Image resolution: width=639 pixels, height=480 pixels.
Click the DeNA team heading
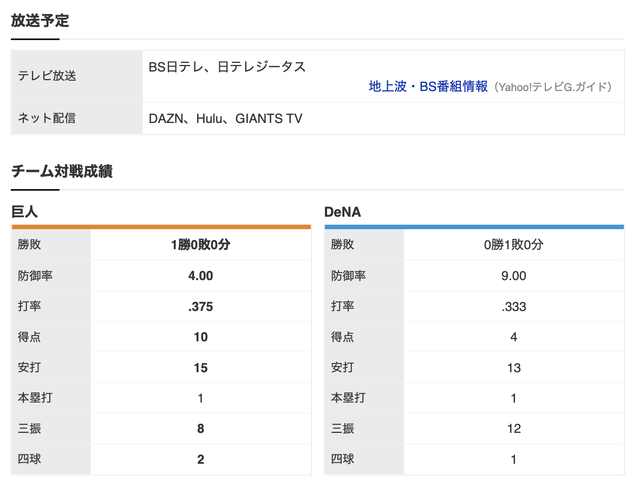[x=342, y=212]
